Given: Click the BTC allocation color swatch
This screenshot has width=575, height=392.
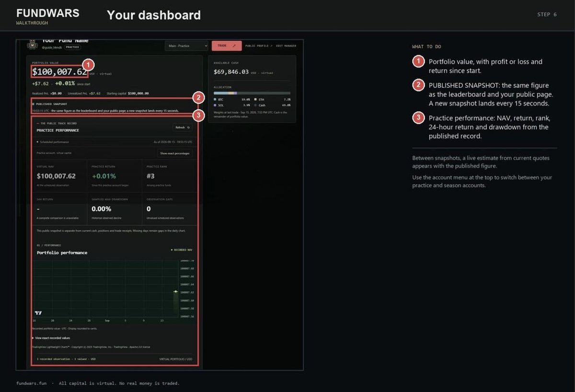Looking at the screenshot, I should (x=215, y=99).
